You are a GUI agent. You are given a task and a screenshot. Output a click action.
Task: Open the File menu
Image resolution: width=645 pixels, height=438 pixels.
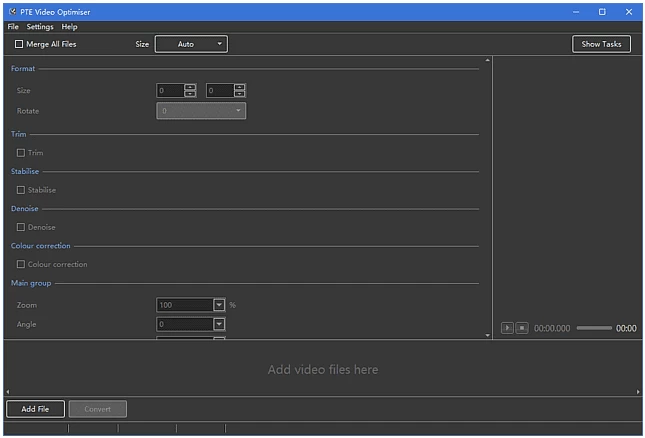pos(13,27)
